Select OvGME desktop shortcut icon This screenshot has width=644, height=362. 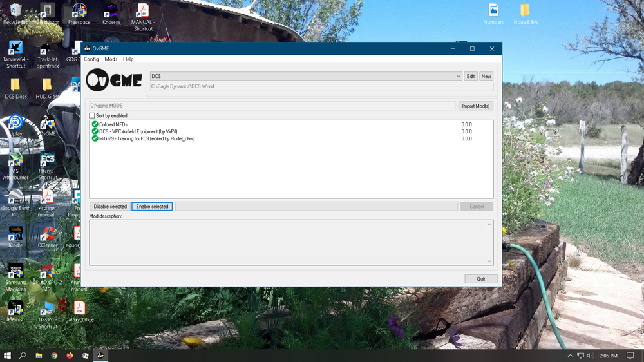pos(48,126)
